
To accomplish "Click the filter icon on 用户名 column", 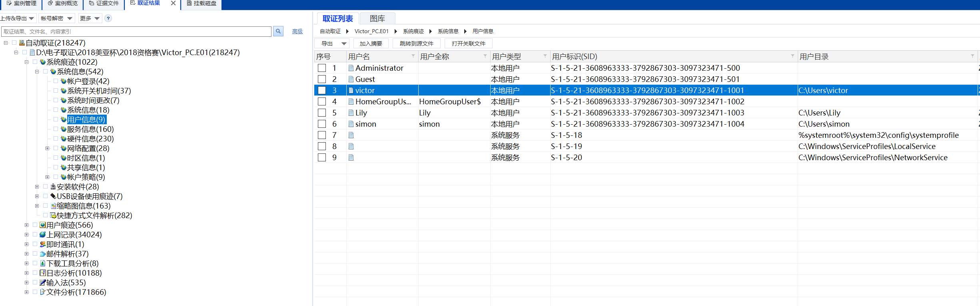I will tap(413, 56).
